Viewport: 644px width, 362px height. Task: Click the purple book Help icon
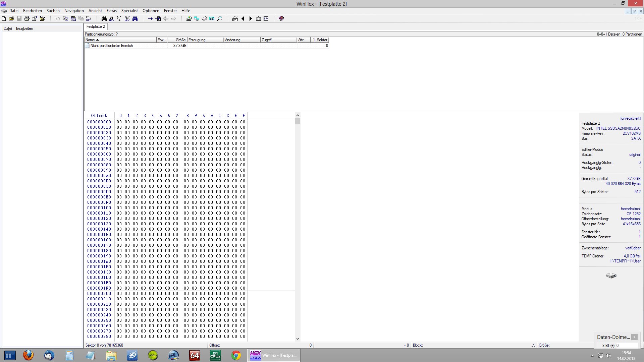click(281, 19)
